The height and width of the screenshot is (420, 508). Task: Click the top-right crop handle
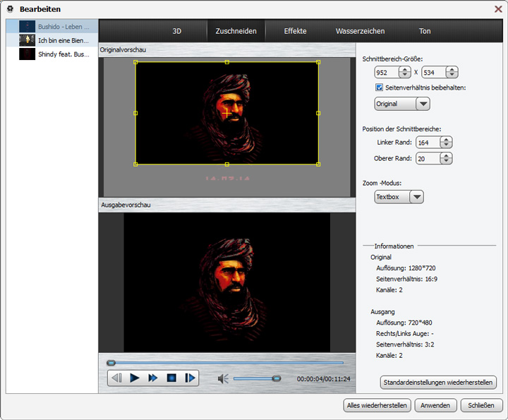click(x=318, y=62)
